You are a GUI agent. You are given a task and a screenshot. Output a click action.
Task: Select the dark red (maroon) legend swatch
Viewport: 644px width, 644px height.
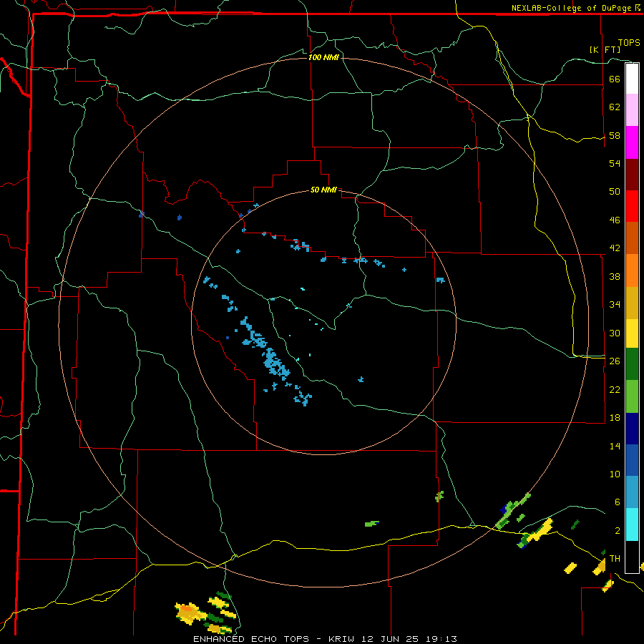(632, 175)
